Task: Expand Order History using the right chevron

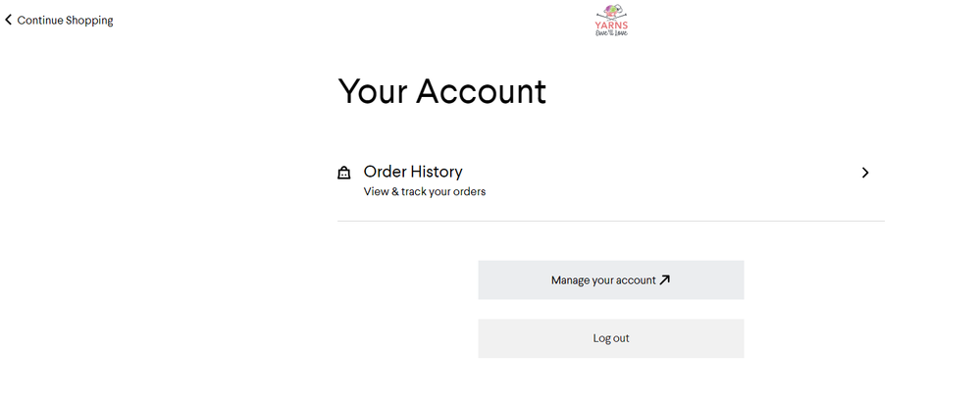Action: 865,173
